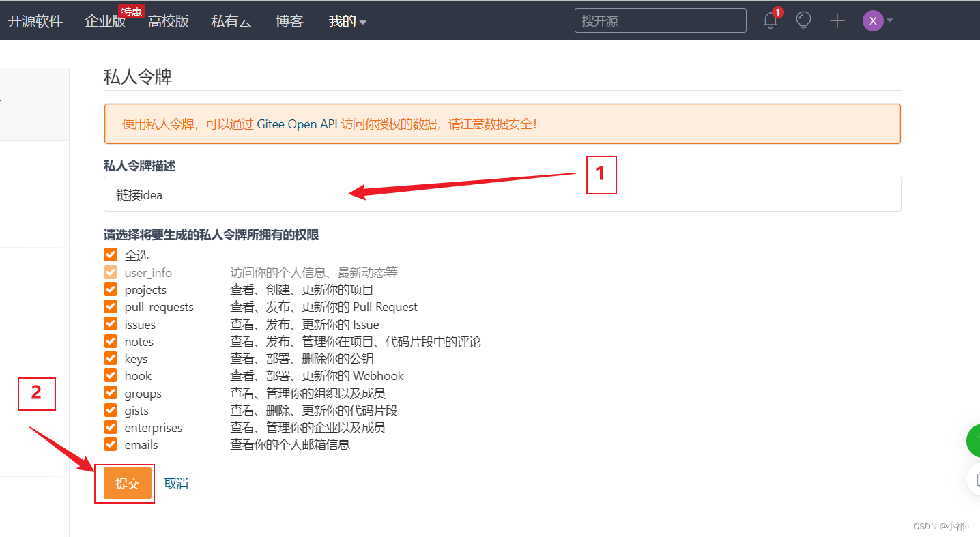Click the 查看、部署、更新你的 Webhook description
The height and width of the screenshot is (537, 980).
tap(317, 376)
